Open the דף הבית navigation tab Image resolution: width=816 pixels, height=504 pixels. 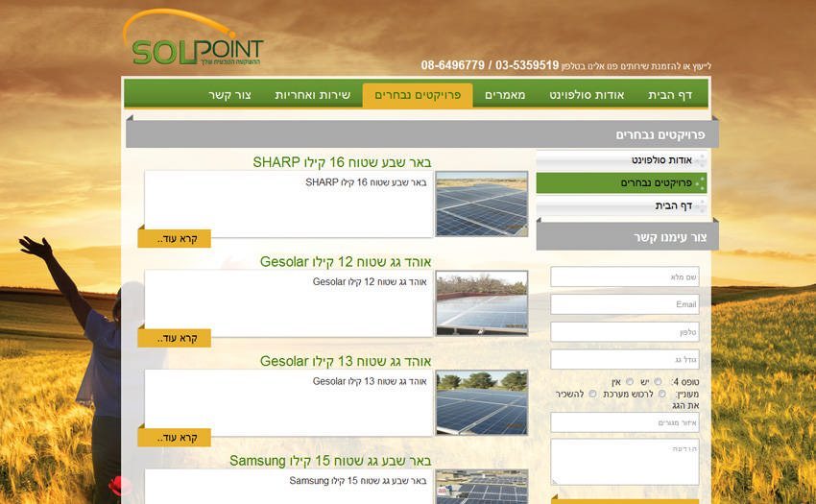click(669, 95)
